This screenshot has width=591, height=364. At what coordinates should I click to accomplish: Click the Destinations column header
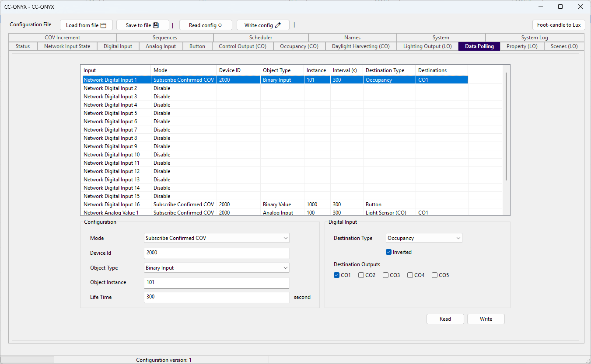442,70
